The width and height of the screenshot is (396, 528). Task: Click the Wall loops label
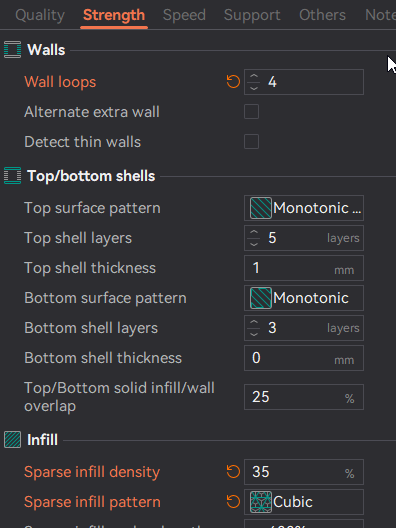pyautogui.click(x=60, y=82)
